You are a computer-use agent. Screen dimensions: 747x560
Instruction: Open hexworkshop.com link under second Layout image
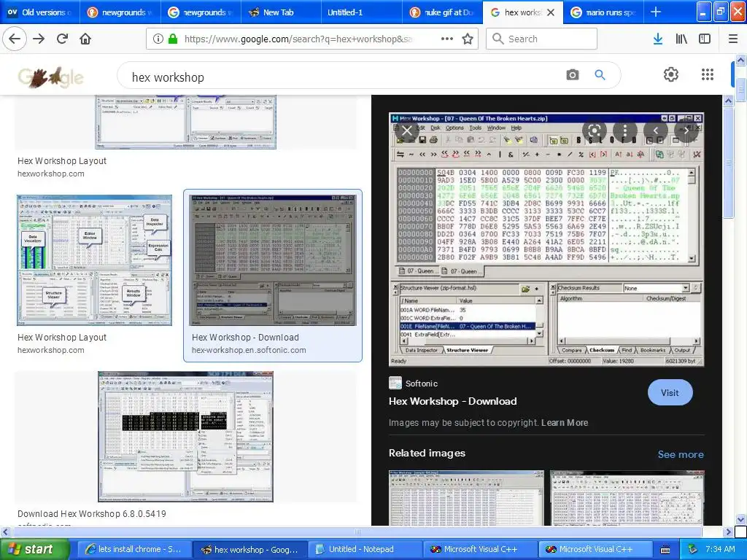tap(51, 350)
